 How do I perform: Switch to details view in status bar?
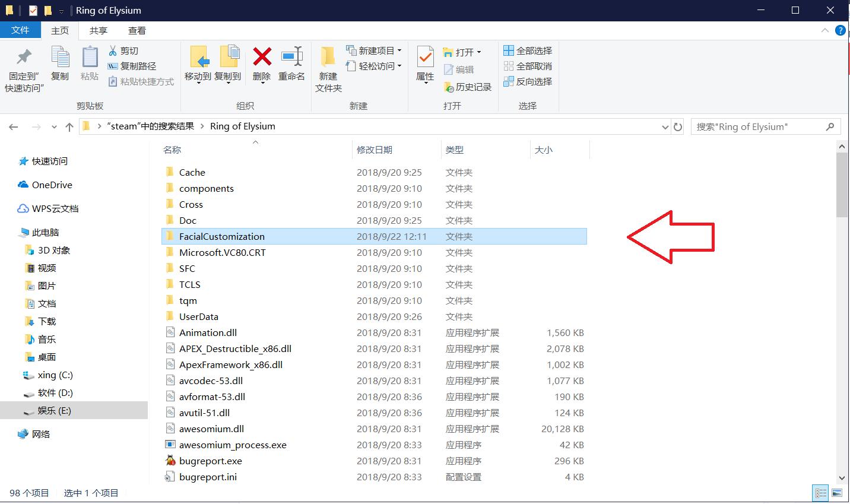pos(821,493)
